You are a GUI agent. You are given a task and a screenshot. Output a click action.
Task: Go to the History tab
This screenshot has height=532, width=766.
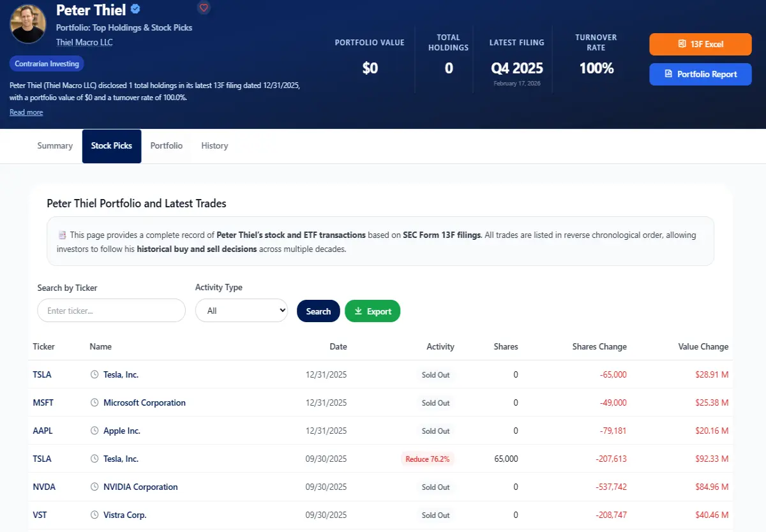point(214,145)
